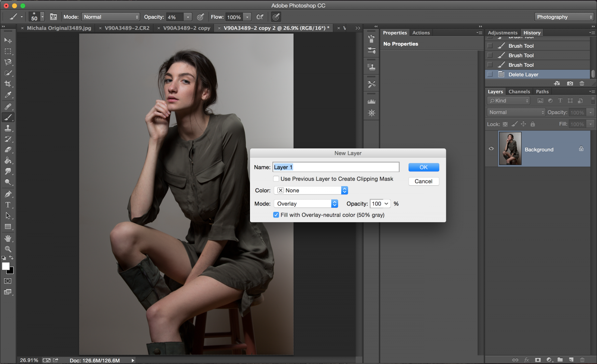
Task: Click the layer Name text field
Action: coord(336,167)
